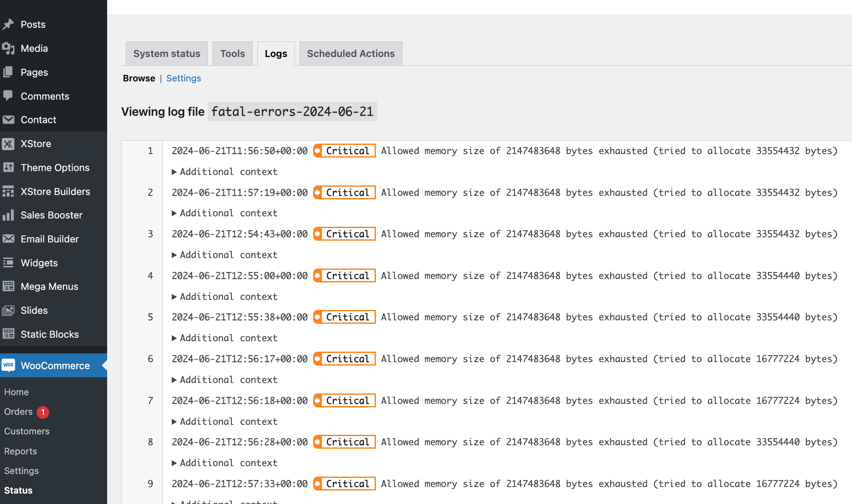Click the Posts pin icon
The width and height of the screenshot is (852, 504).
(x=8, y=24)
